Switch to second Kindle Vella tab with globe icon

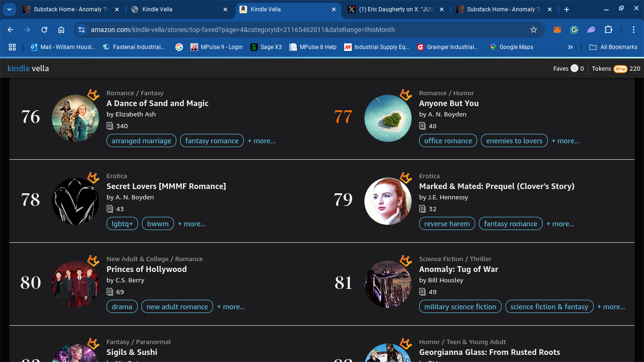point(179,9)
